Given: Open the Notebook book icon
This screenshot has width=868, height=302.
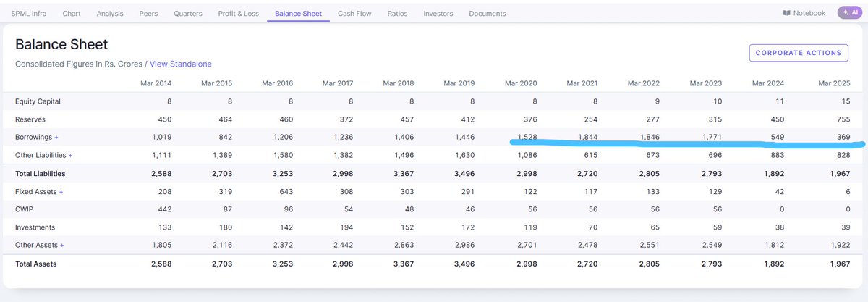Looking at the screenshot, I should (x=786, y=13).
